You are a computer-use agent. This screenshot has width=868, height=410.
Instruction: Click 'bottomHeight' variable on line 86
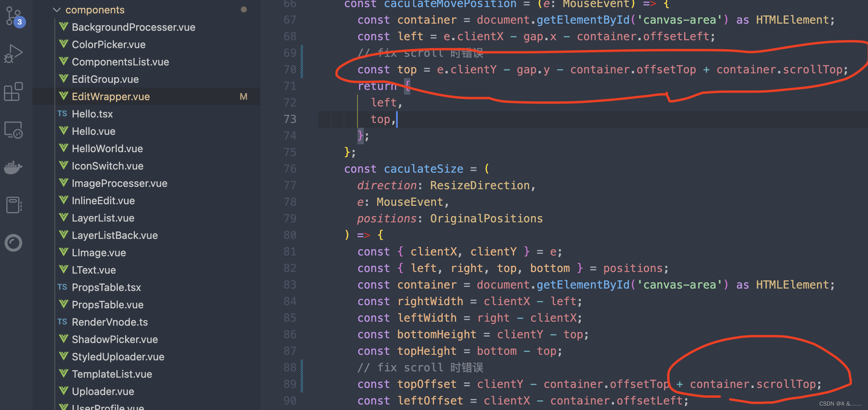click(437, 334)
